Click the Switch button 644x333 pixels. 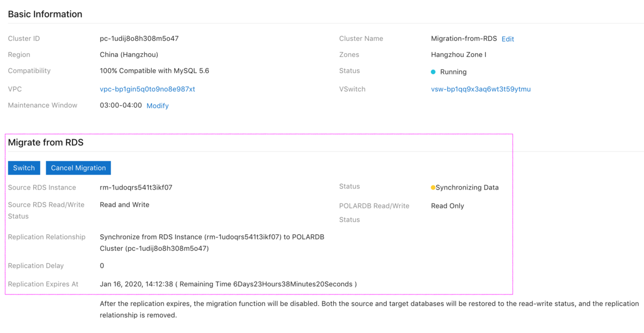[x=24, y=168]
